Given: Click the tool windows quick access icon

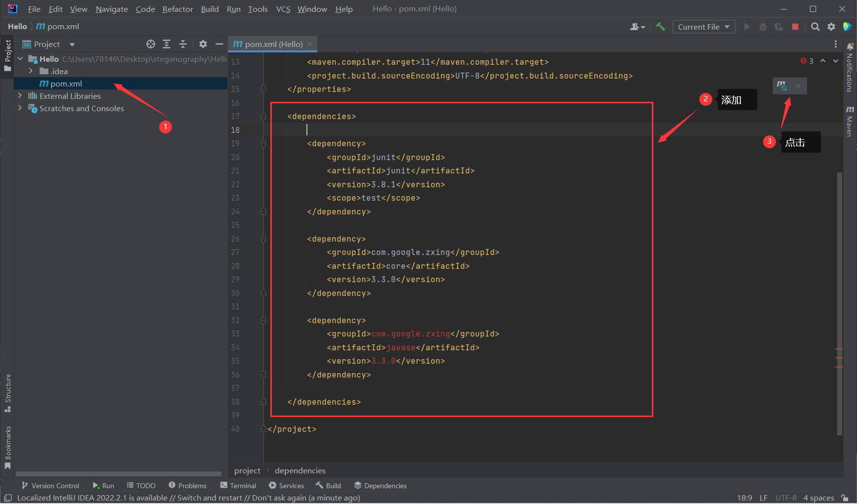Looking at the screenshot, I should (8, 498).
